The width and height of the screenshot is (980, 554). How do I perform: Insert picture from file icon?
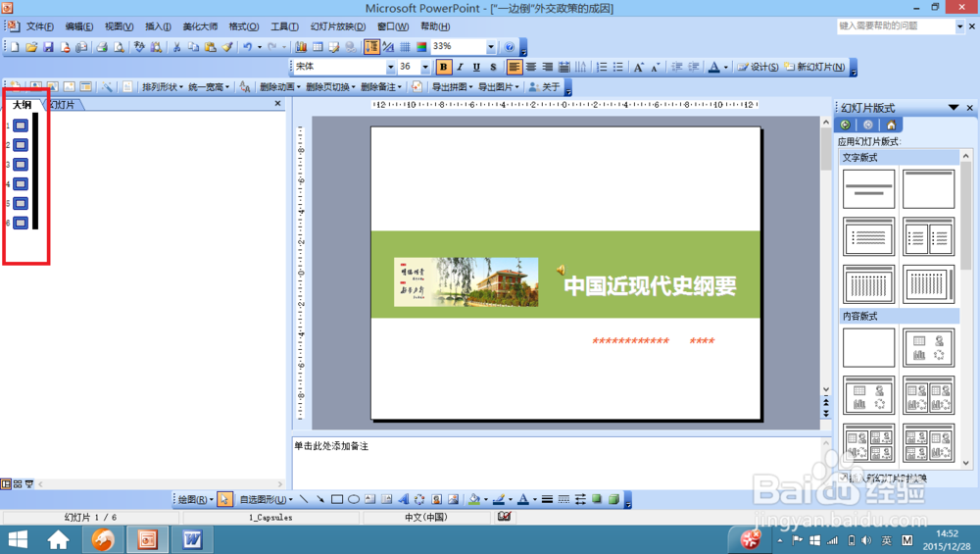pyautogui.click(x=453, y=499)
